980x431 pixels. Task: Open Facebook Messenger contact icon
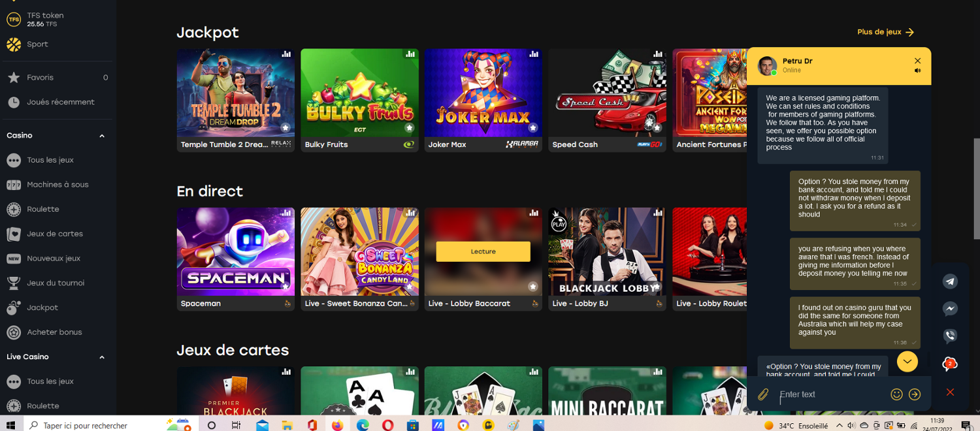pos(950,310)
